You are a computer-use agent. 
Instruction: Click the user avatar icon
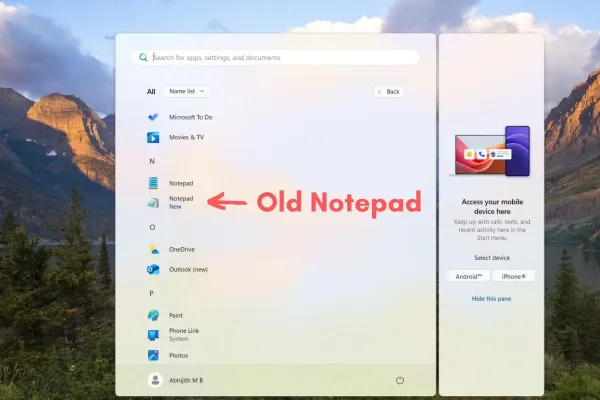tap(155, 380)
